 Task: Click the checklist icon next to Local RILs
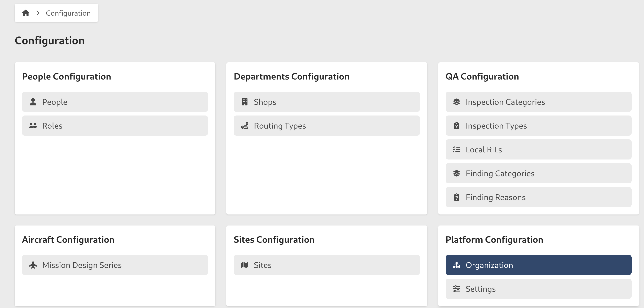click(x=456, y=149)
